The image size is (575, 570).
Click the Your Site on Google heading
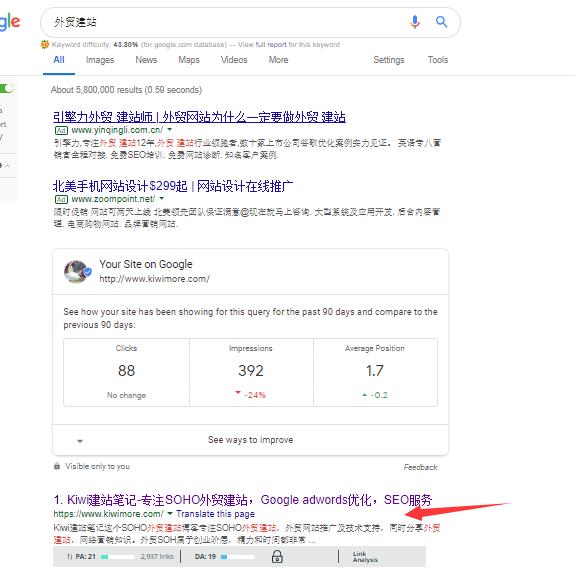click(146, 264)
